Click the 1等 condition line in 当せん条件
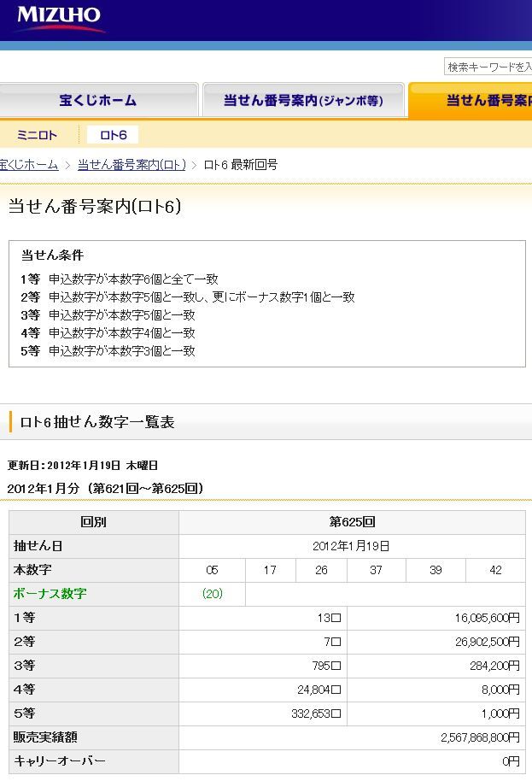The image size is (532, 781). point(120,279)
